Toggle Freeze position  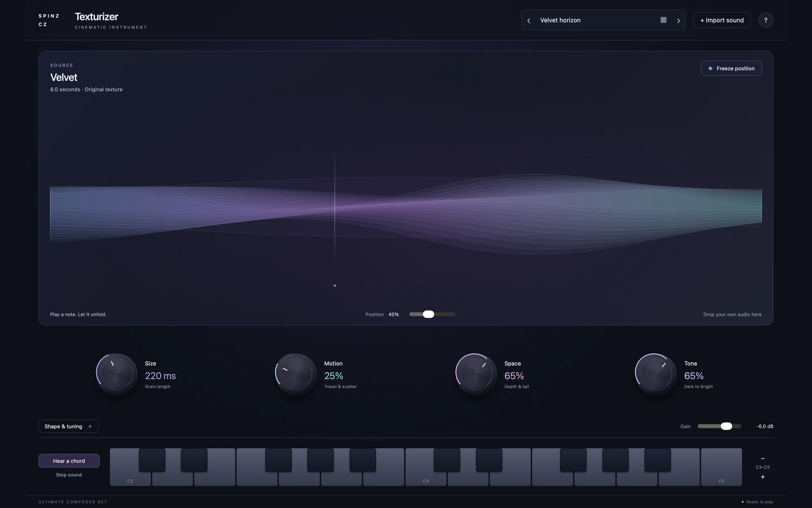click(731, 68)
